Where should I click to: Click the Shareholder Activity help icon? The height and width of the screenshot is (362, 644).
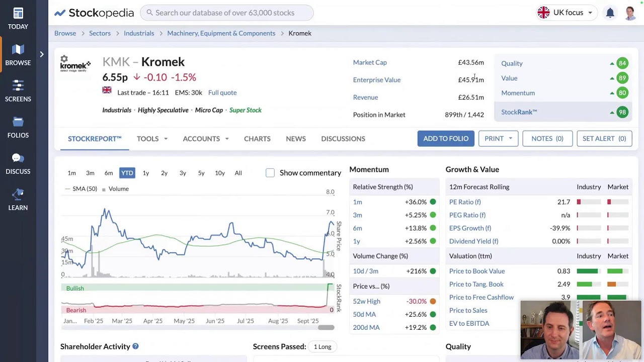pyautogui.click(x=135, y=346)
